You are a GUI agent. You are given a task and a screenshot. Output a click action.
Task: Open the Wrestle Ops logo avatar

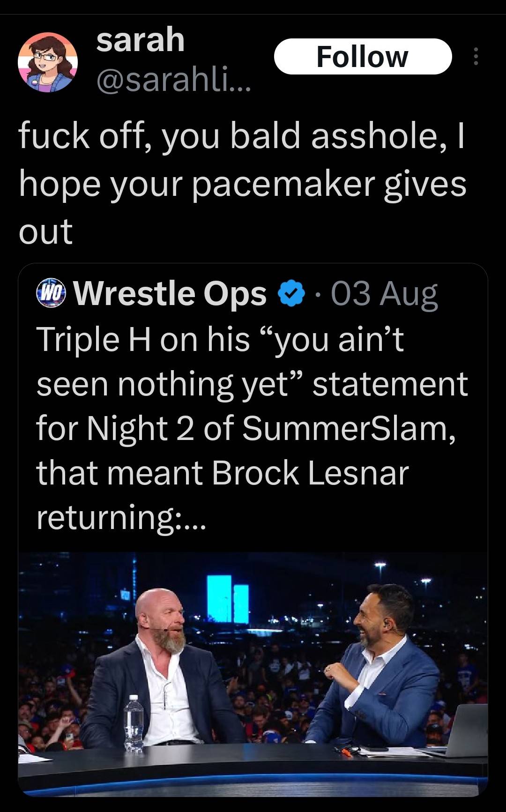52,295
